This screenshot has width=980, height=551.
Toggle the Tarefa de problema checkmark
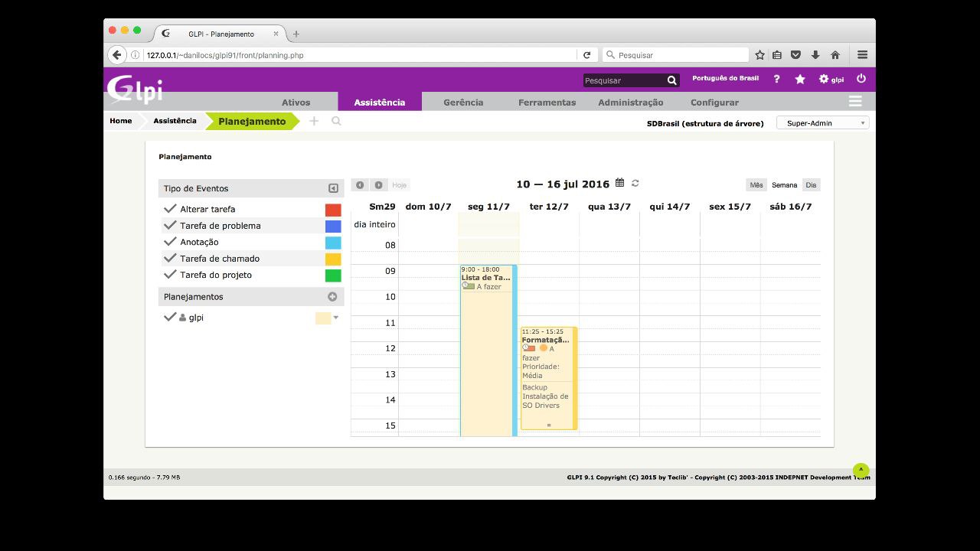tap(170, 225)
